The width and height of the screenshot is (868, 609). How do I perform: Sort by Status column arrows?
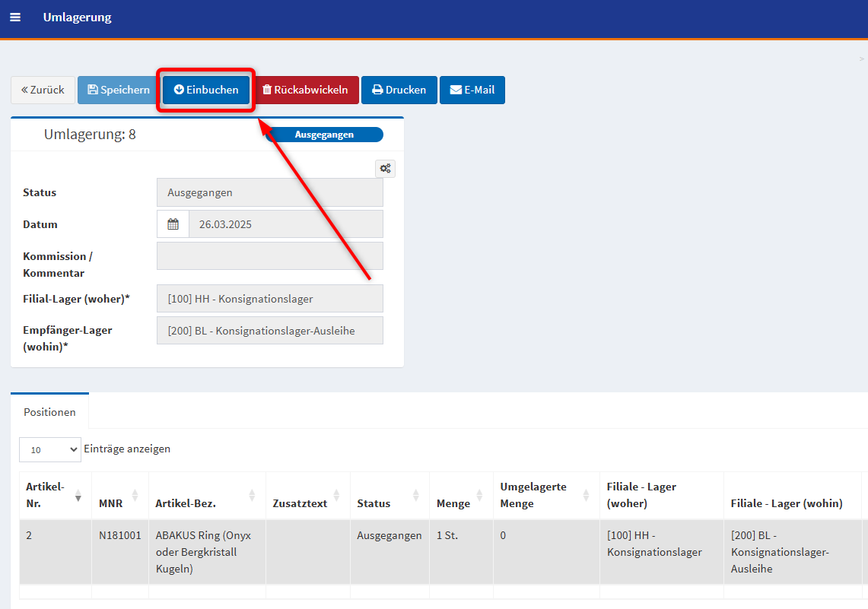(x=415, y=496)
